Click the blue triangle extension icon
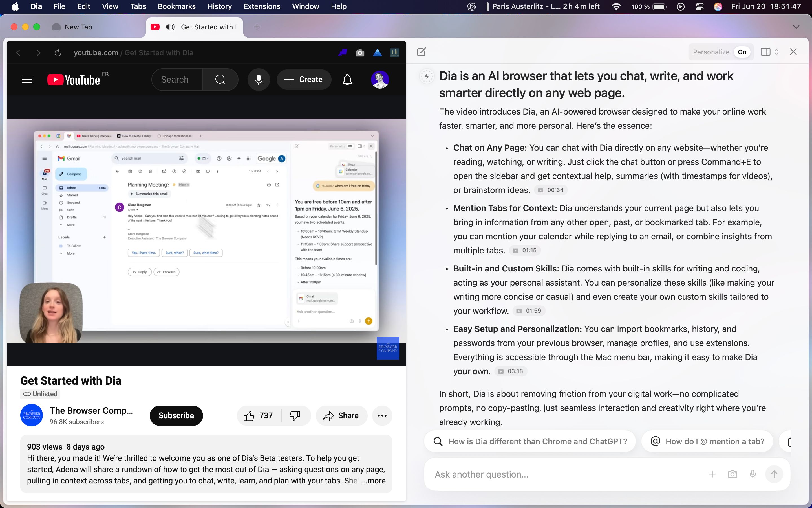Screen dimensions: 812x508 click(378, 52)
